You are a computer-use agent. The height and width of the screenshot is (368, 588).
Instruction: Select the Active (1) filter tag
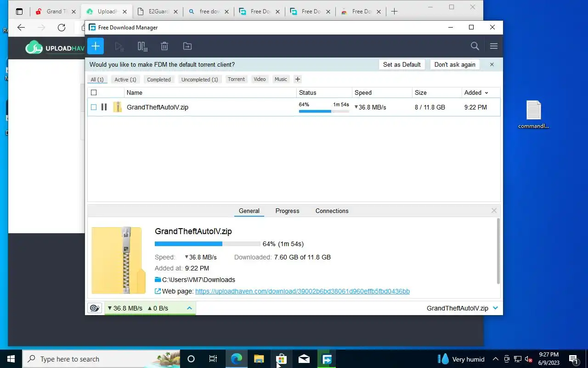coord(125,80)
